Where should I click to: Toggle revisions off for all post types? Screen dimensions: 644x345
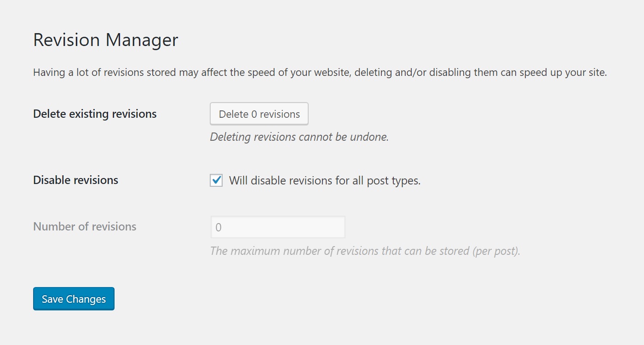tap(216, 180)
